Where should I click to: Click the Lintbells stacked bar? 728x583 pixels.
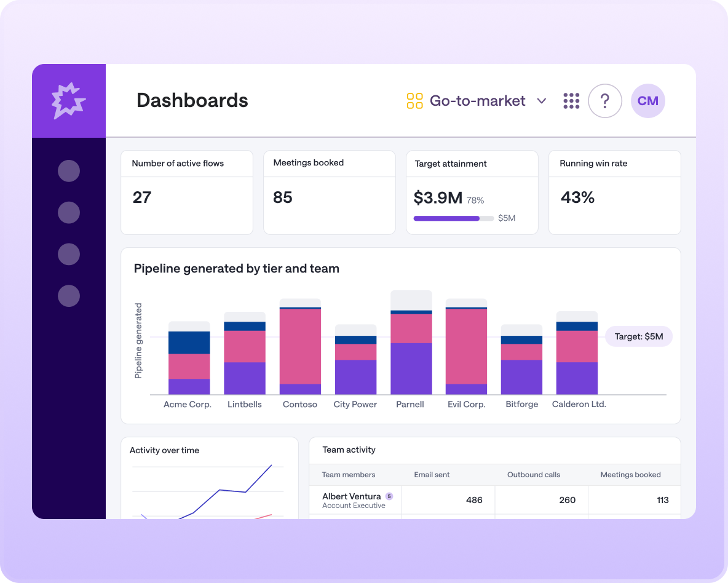(245, 353)
